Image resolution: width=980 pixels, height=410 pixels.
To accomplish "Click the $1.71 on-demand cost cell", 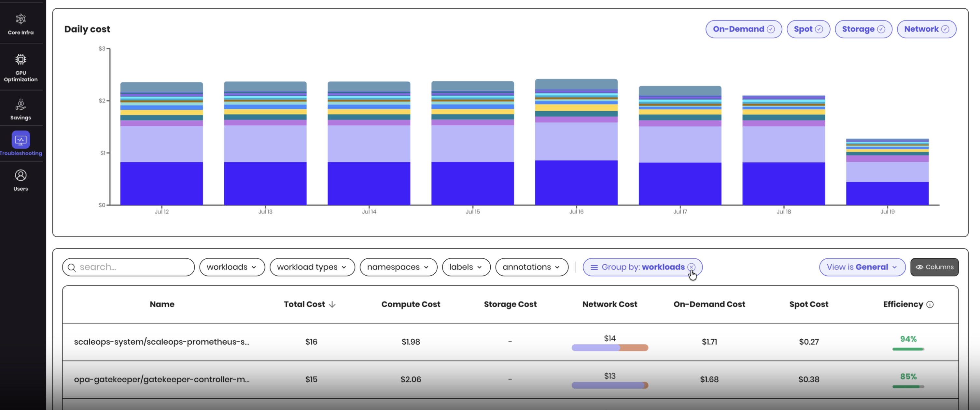I will [x=709, y=342].
